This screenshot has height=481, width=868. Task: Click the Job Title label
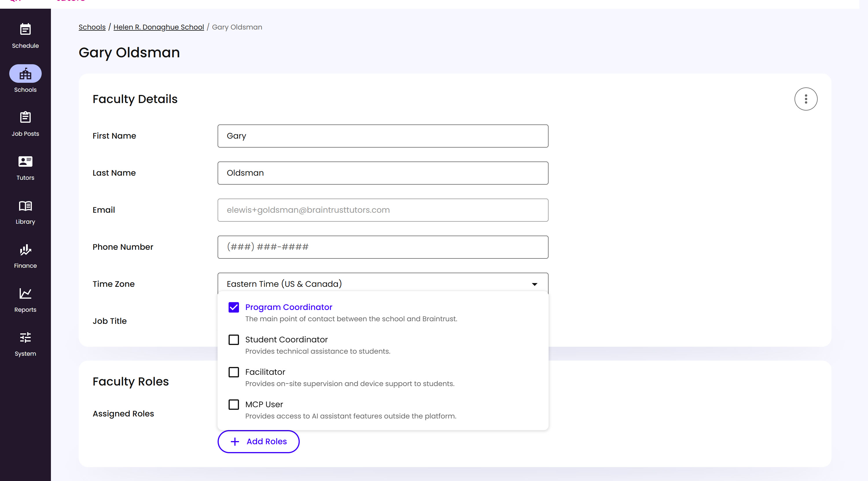109,321
